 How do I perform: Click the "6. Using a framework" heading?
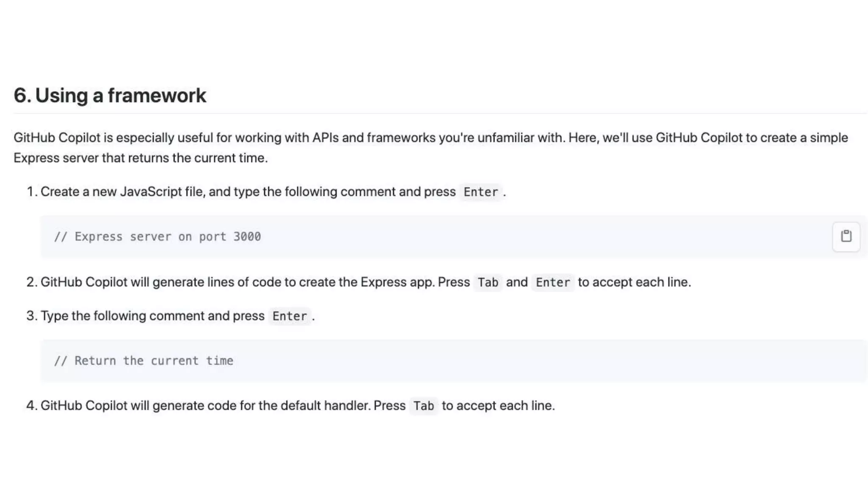(110, 95)
